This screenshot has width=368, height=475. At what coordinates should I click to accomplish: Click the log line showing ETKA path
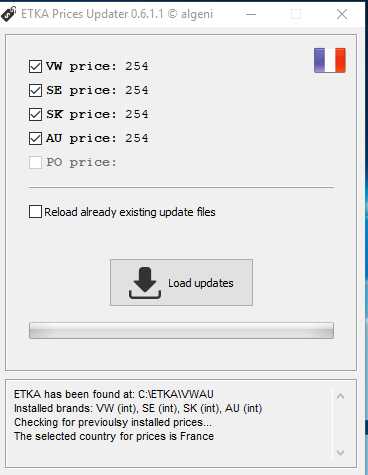click(x=114, y=394)
